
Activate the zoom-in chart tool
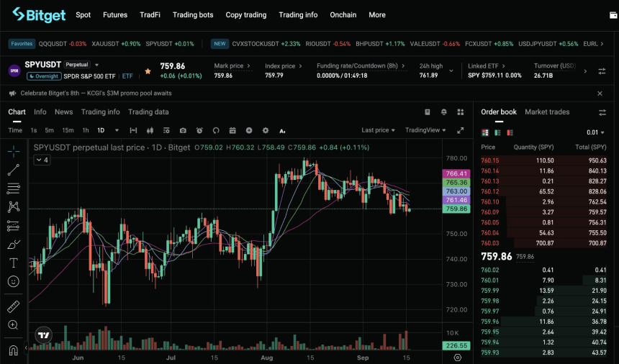pos(14,325)
